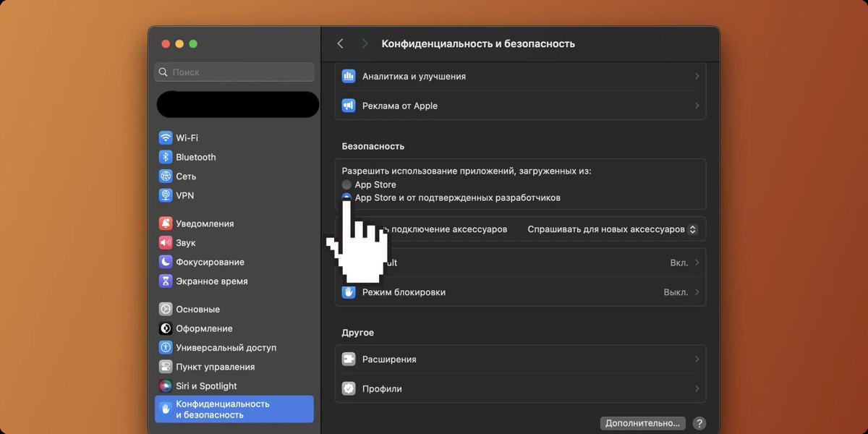The height and width of the screenshot is (434, 868).
Task: Click the Профили checkmark badge icon
Action: 349,388
